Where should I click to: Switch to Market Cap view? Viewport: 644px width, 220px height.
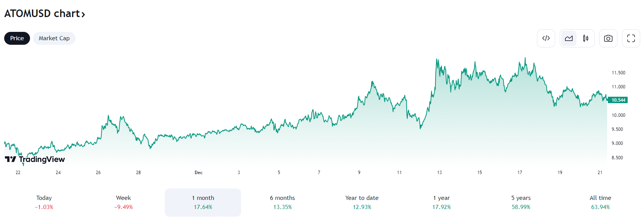pyautogui.click(x=54, y=38)
